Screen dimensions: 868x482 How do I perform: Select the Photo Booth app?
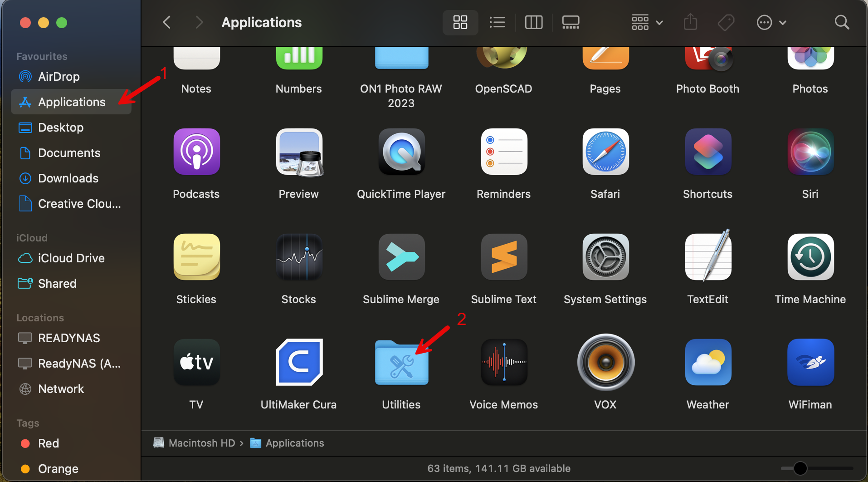click(708, 59)
